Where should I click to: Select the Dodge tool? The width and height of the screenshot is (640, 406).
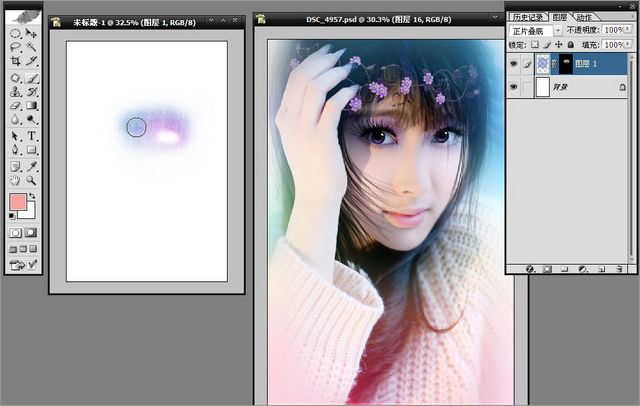(31, 120)
